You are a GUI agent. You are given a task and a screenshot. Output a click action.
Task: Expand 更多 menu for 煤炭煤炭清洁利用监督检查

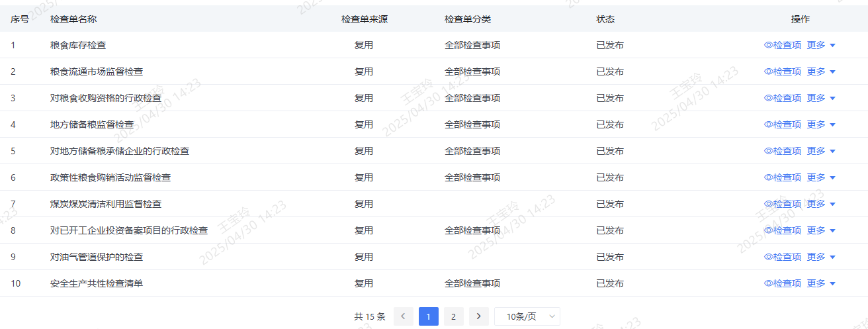(821, 204)
